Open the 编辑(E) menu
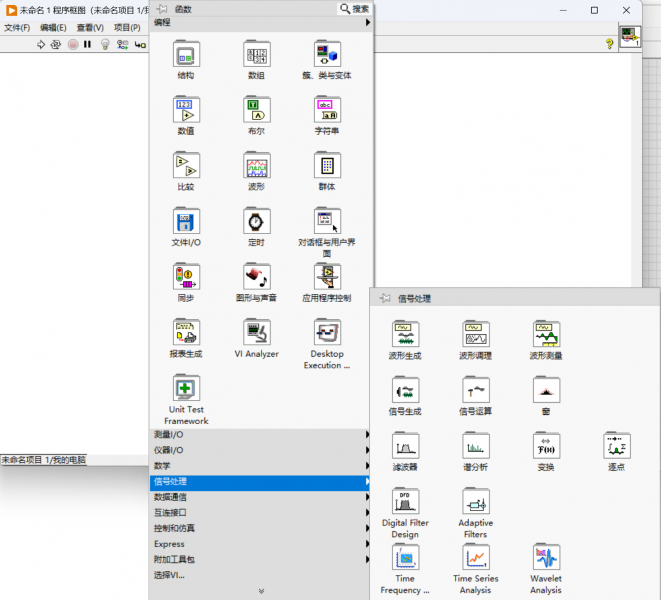661x600 pixels. pyautogui.click(x=53, y=28)
